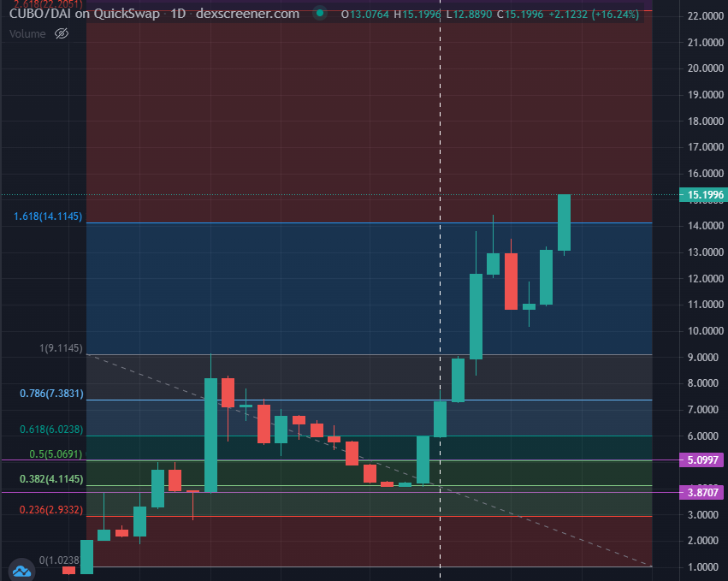Viewport: 728px width, 581px height.
Task: Select the 15.1996 current price tag
Action: coord(703,194)
